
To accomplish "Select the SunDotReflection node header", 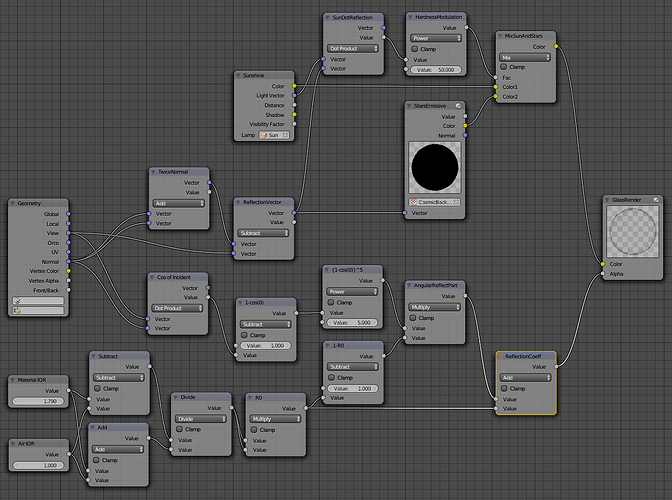I will coord(353,18).
